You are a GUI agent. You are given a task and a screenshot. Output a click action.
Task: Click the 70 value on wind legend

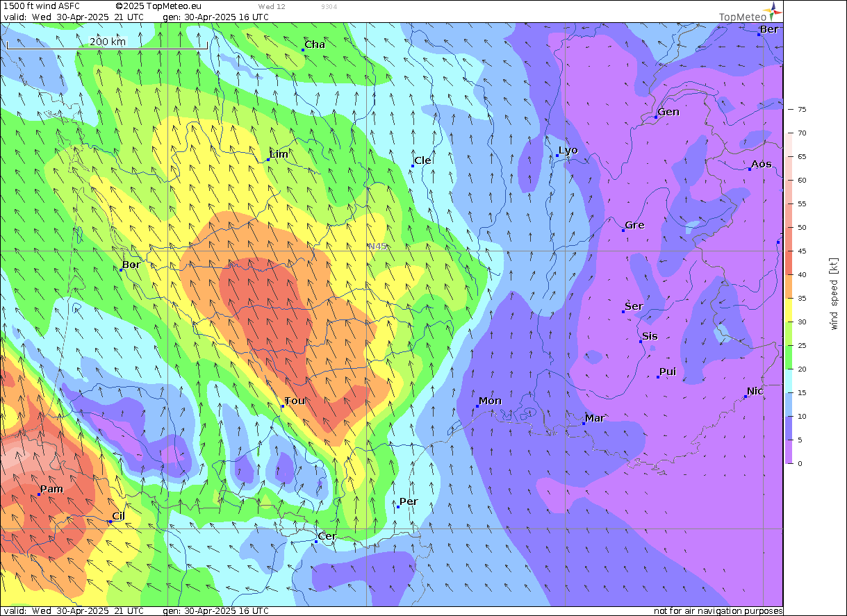point(802,133)
